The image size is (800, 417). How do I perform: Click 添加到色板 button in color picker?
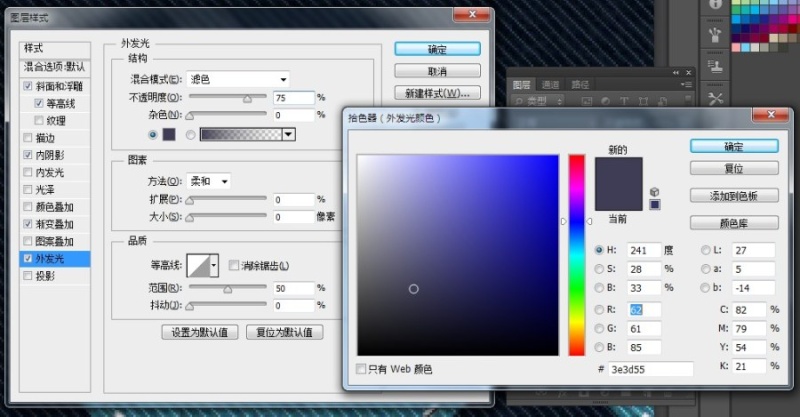coord(733,196)
